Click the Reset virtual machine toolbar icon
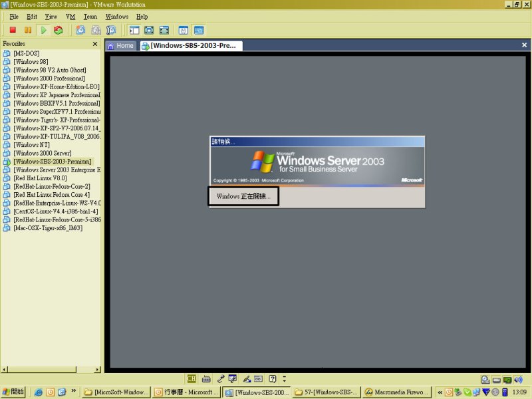The height and width of the screenshot is (399, 532). coord(59,30)
